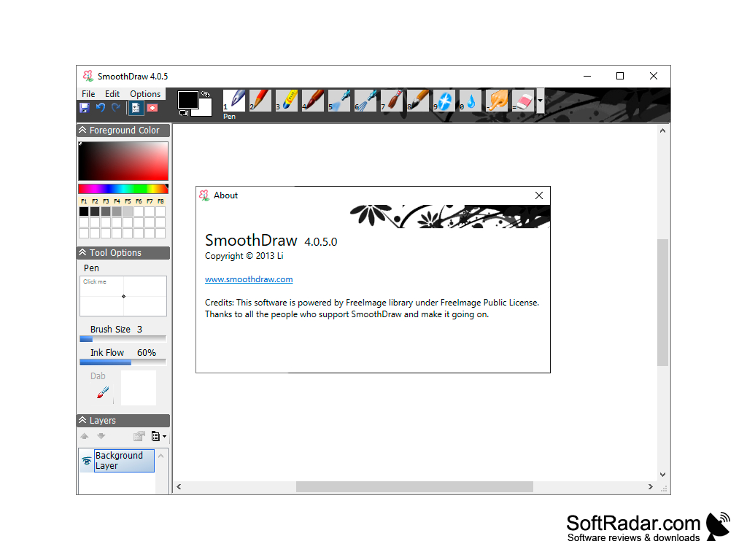The width and height of the screenshot is (747, 560).
Task: Choose the F5 light gray swatch
Action: (128, 211)
